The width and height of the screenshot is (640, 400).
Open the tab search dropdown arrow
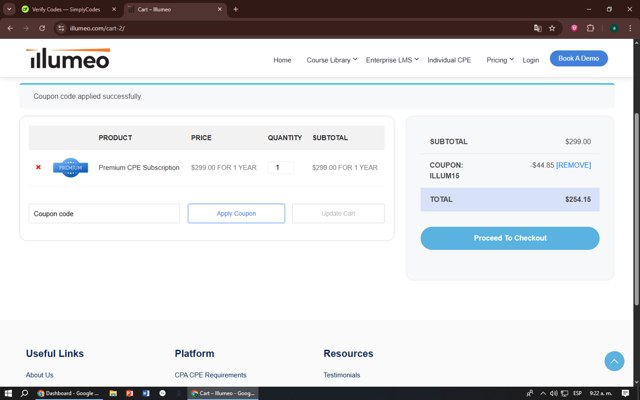9,9
